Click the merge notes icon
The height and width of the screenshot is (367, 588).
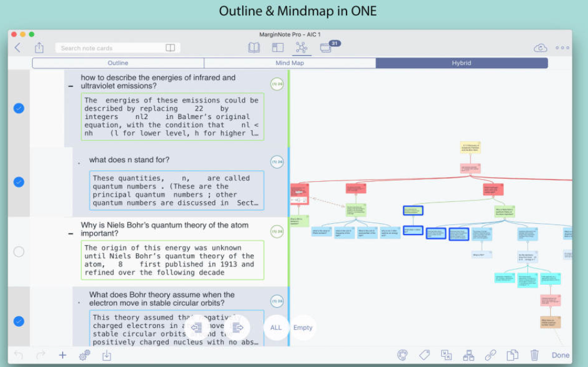tap(446, 355)
